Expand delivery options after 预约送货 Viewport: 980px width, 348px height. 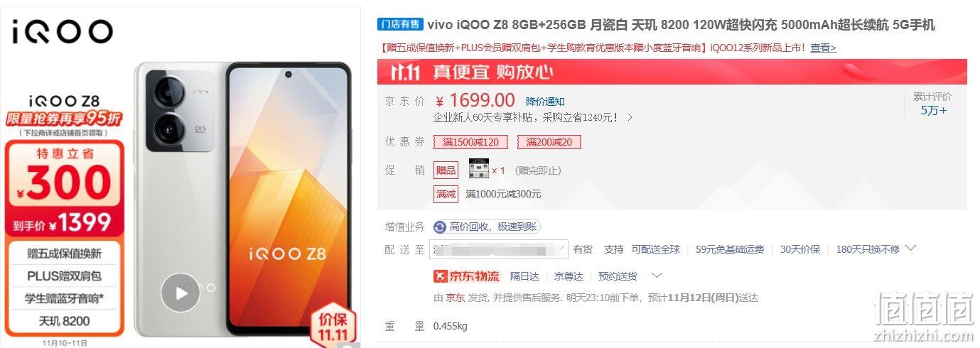pos(657,276)
